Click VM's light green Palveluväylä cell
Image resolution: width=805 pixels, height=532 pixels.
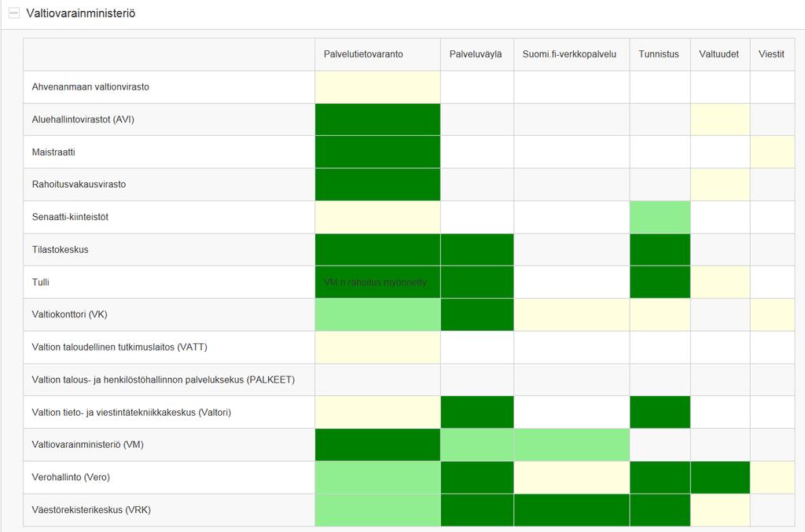click(x=477, y=445)
